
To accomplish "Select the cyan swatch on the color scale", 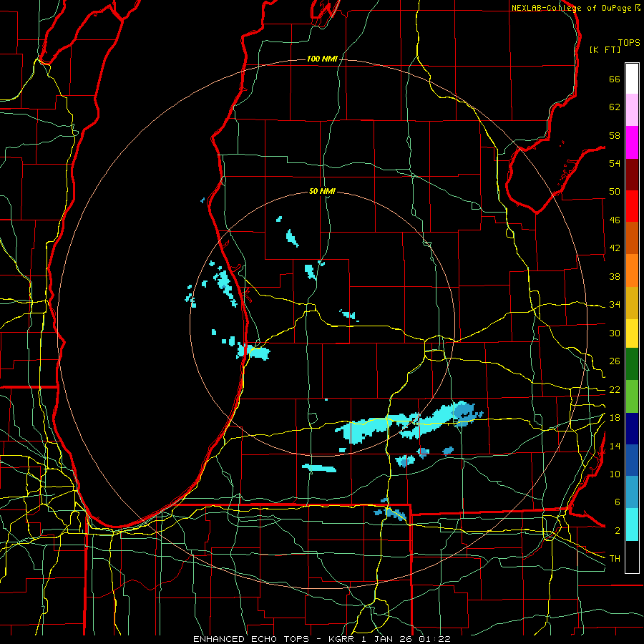I will tap(632, 525).
